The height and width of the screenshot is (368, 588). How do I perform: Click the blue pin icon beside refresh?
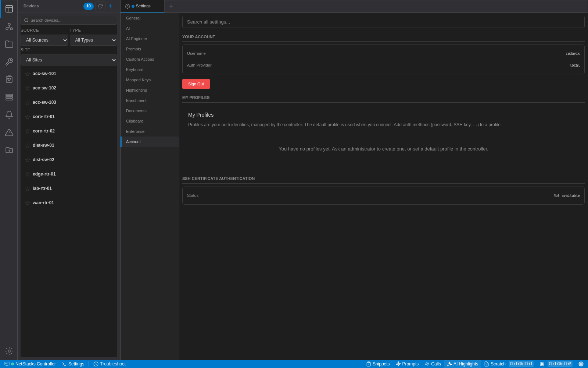(111, 6)
